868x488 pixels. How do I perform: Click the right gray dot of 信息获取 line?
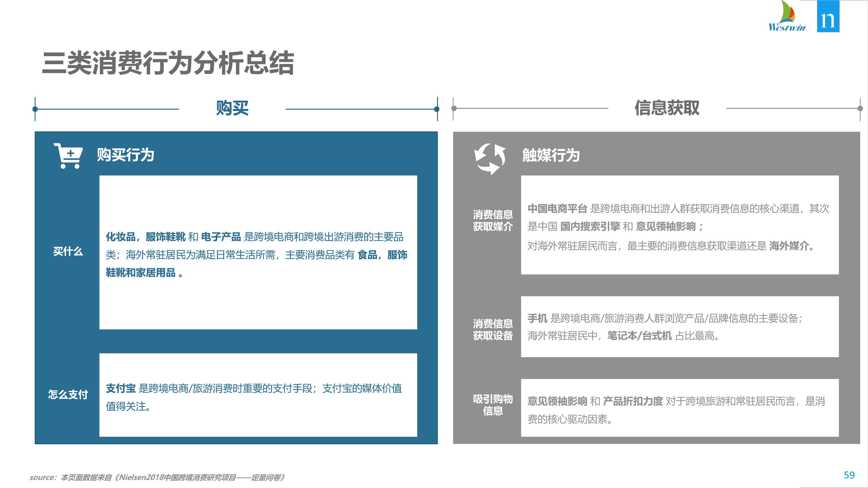click(x=860, y=108)
